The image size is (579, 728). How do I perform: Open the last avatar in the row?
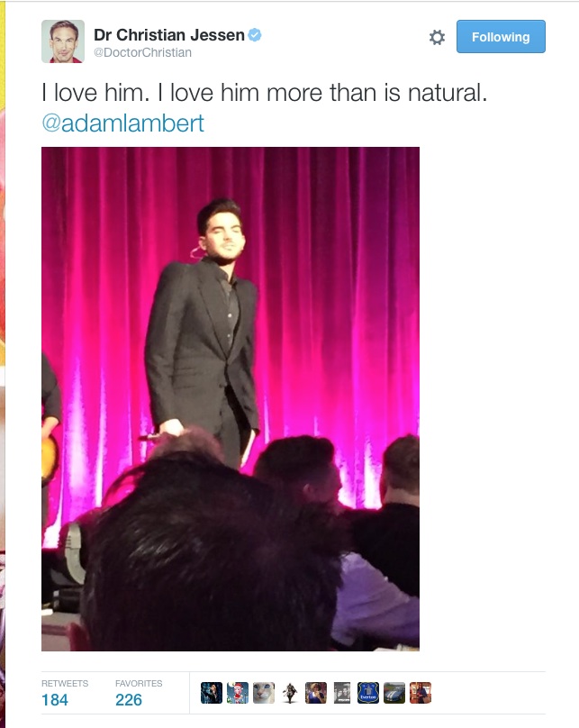pyautogui.click(x=421, y=693)
